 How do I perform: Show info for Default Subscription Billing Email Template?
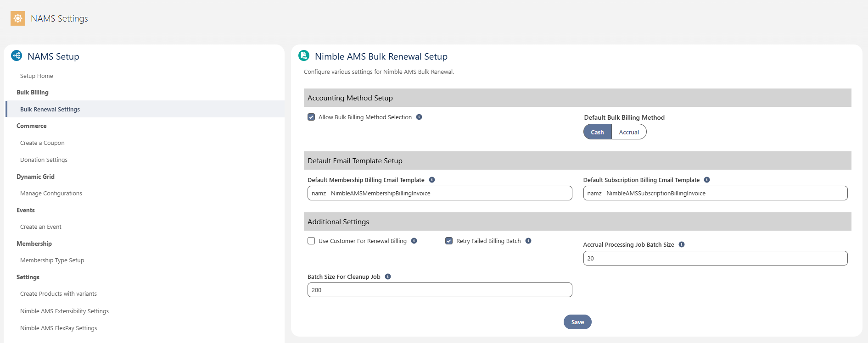[707, 180]
